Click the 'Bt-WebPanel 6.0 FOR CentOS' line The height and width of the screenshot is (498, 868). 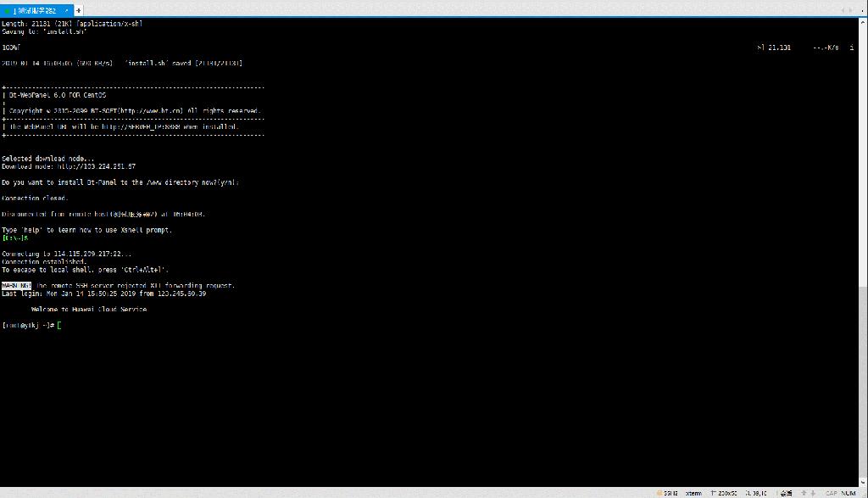(x=58, y=95)
